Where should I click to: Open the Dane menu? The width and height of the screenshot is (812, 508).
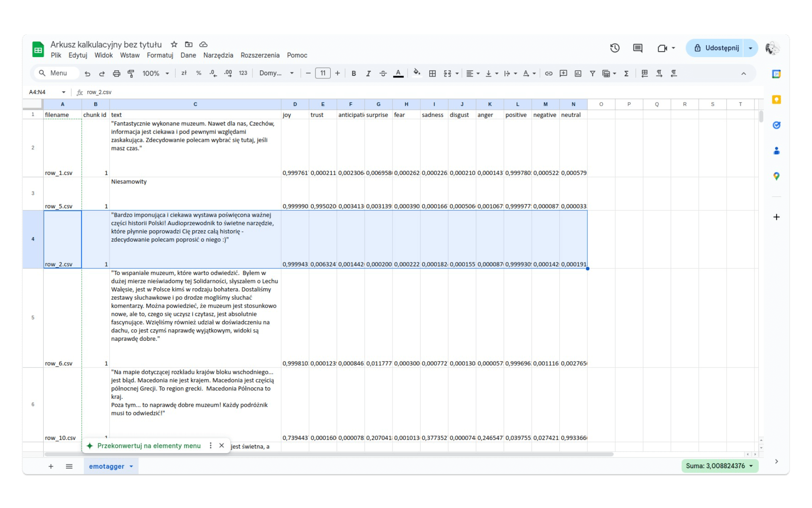tap(188, 55)
